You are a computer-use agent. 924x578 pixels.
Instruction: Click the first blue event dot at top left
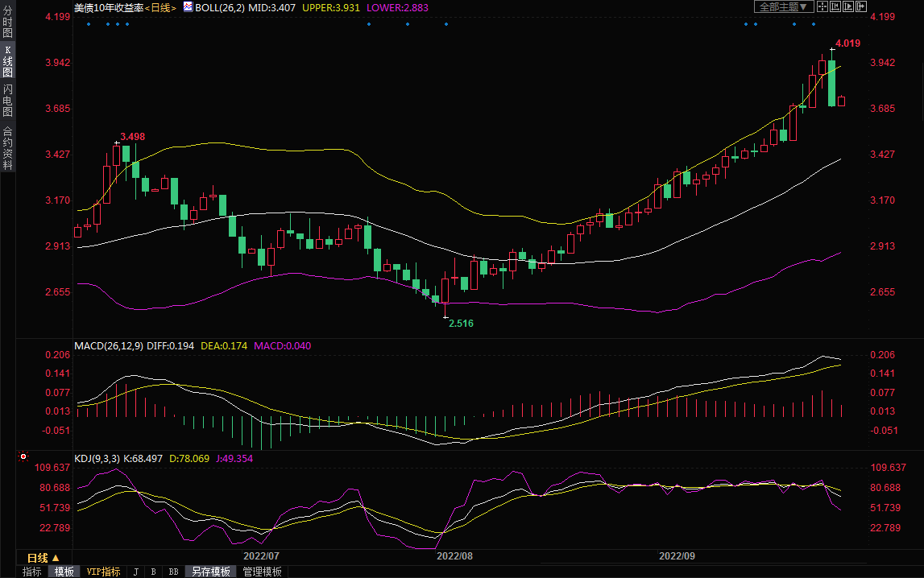pos(88,23)
